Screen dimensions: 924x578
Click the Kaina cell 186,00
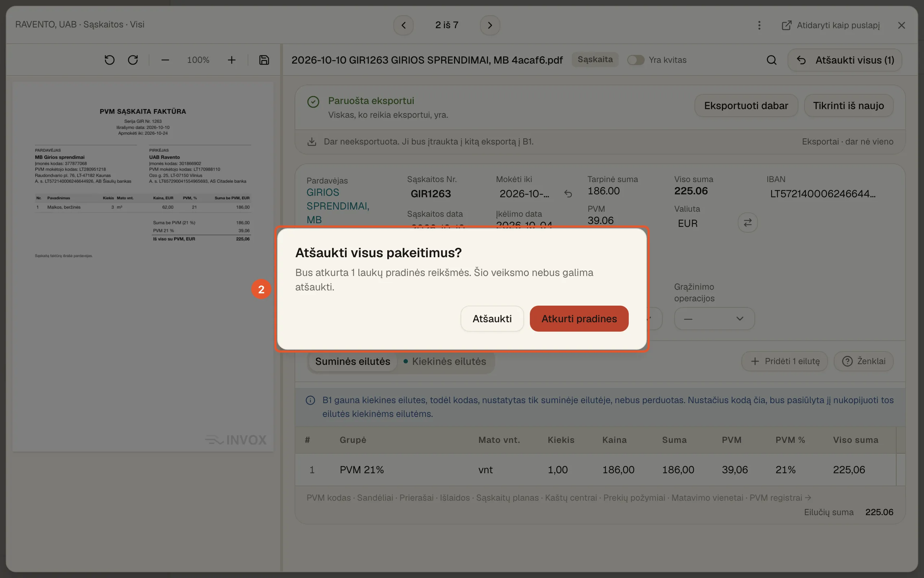[618, 469]
